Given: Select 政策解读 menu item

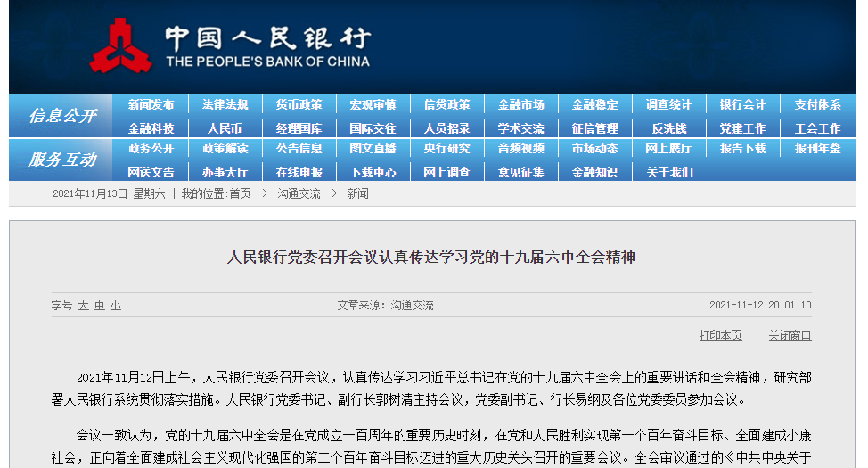Looking at the screenshot, I should point(225,149).
